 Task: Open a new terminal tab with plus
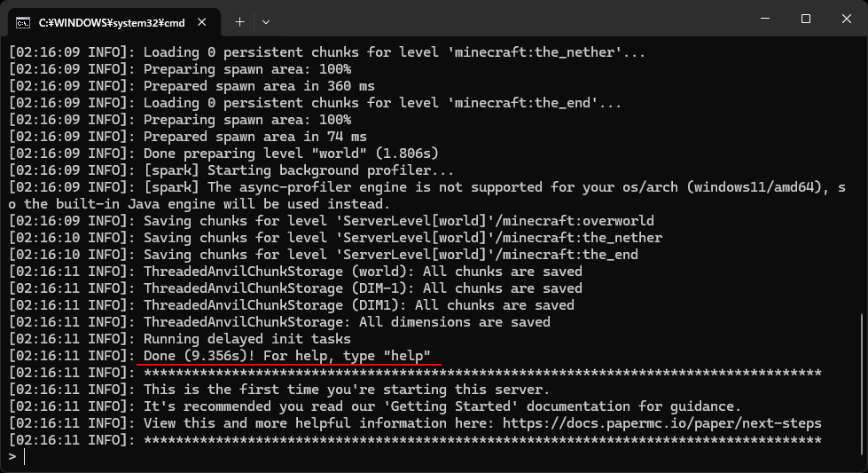pos(239,22)
